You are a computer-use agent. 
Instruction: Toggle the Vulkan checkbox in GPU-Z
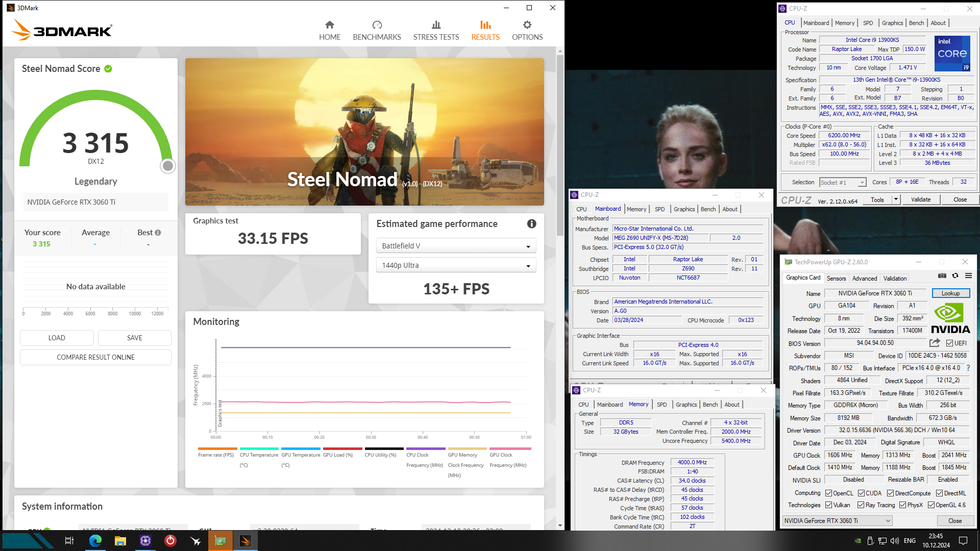828,505
